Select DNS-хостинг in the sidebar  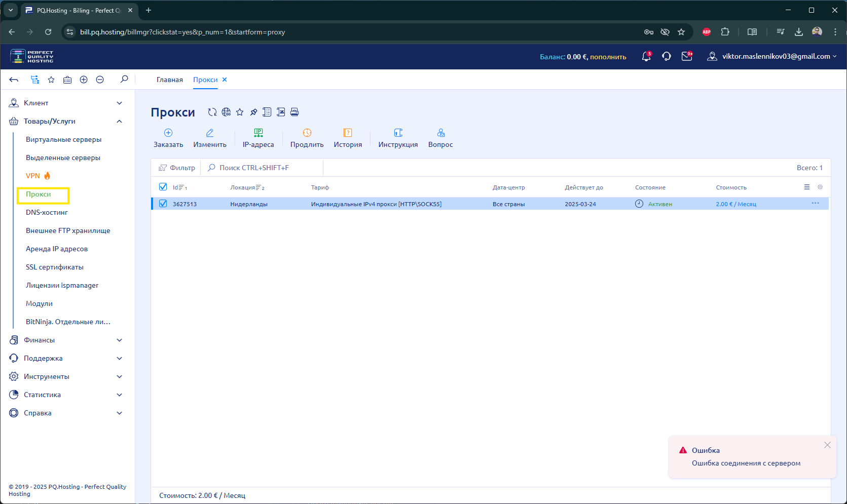[x=47, y=212]
